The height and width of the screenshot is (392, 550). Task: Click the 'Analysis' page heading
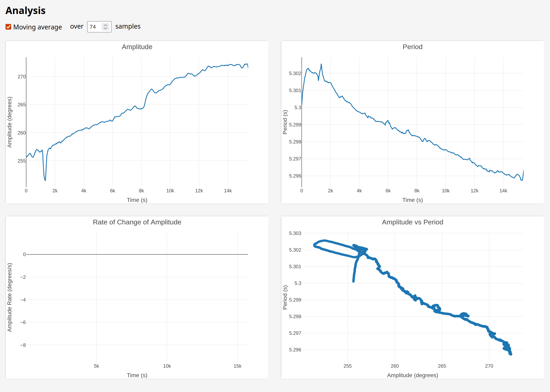[26, 11]
